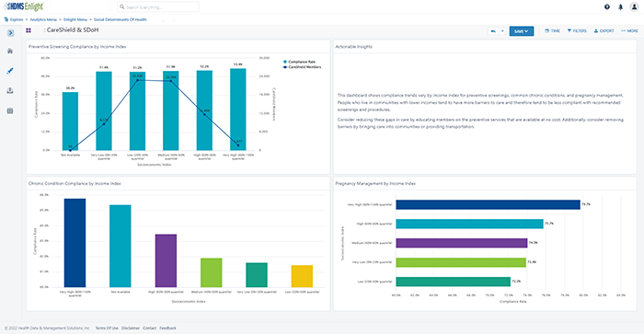Open the Save dropdown button
The height and width of the screenshot is (334, 644).
point(522,31)
